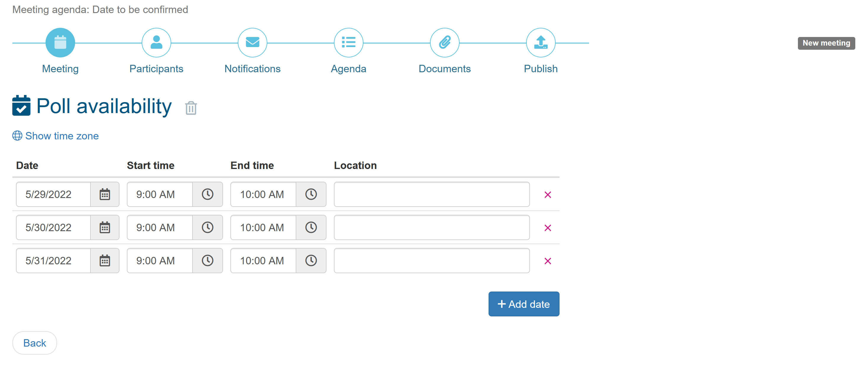Open calendar picker for 5/29/2022 date

click(x=105, y=194)
